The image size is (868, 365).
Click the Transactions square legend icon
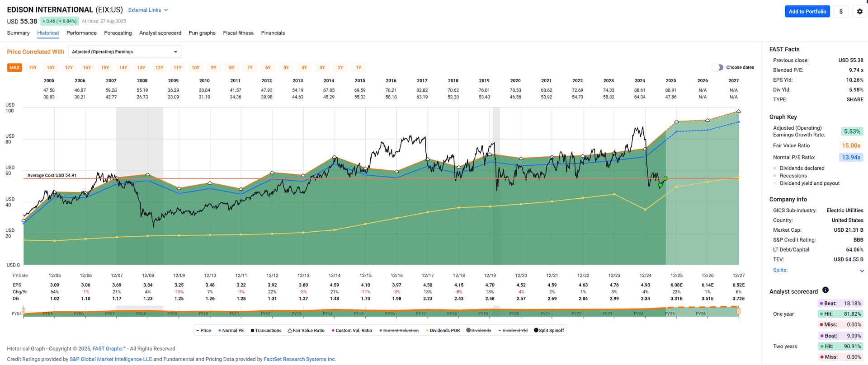pos(252,331)
